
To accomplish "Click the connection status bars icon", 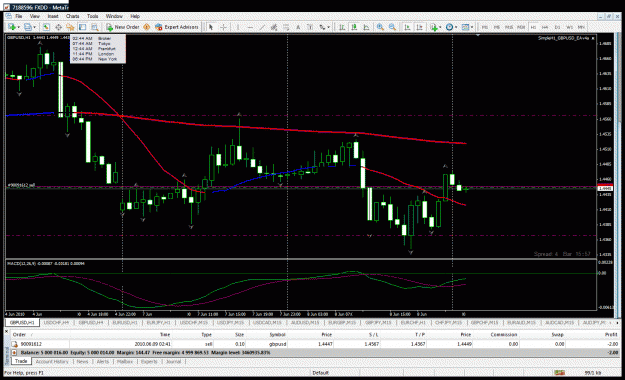I will [560, 372].
